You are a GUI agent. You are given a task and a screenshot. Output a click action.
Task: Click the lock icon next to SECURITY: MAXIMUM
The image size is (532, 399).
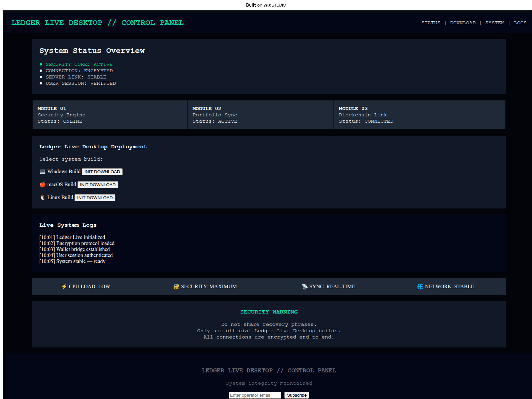[176, 287]
